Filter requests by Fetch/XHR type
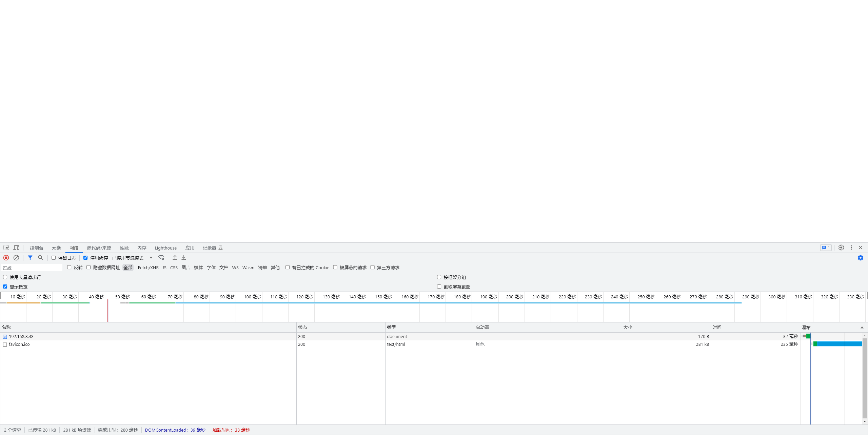This screenshot has width=868, height=435. click(148, 268)
